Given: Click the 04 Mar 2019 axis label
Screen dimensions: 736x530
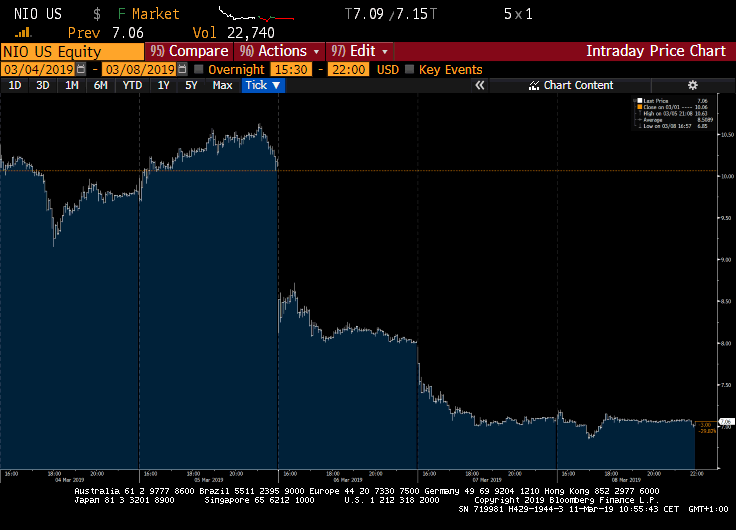Looking at the screenshot, I should (x=69, y=480).
